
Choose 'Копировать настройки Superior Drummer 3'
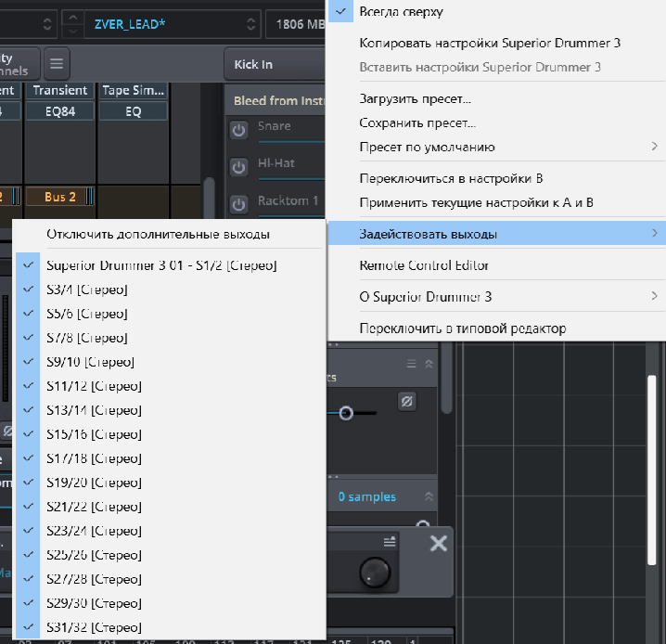coord(497,43)
